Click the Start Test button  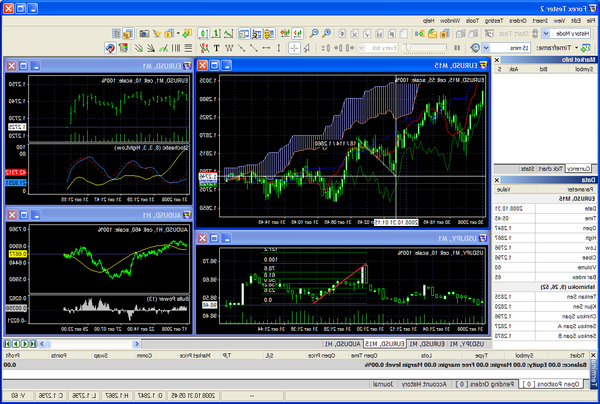click(514, 34)
